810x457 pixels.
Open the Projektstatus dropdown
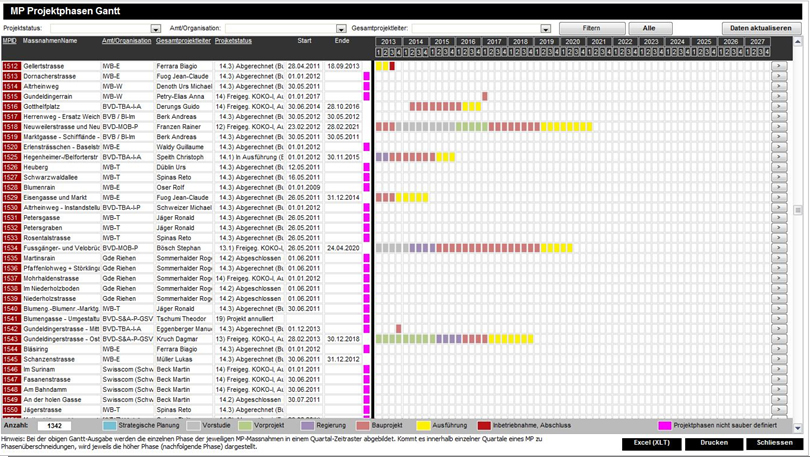[x=156, y=29]
